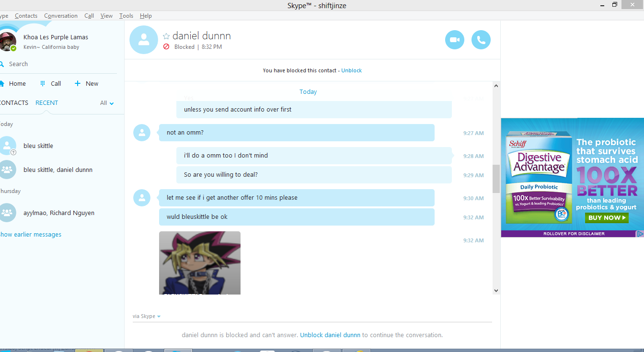Image resolution: width=644 pixels, height=352 pixels.
Task: Click message "unless you send account info over first"
Action: tap(314, 110)
